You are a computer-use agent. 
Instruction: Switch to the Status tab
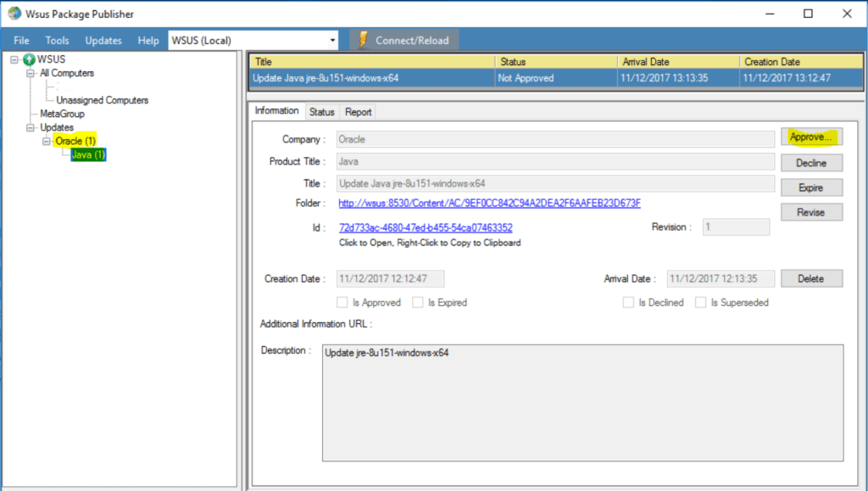click(x=321, y=111)
